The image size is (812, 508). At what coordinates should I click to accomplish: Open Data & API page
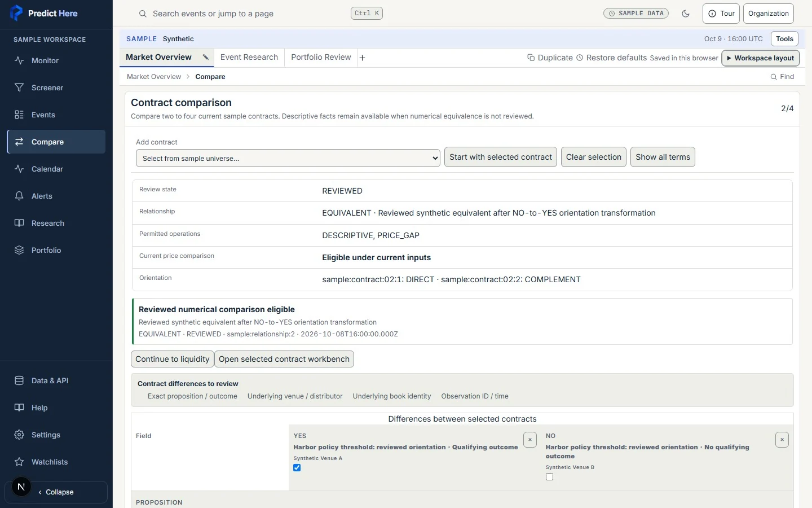pyautogui.click(x=56, y=380)
